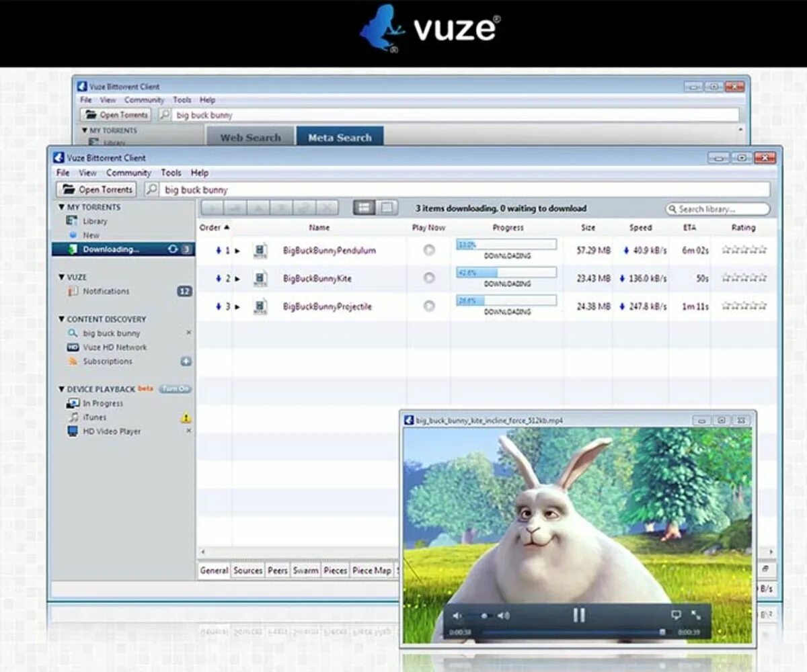807x672 pixels.
Task: Click Play Now for BigBuckBunnyPendulum
Action: pyautogui.click(x=428, y=250)
